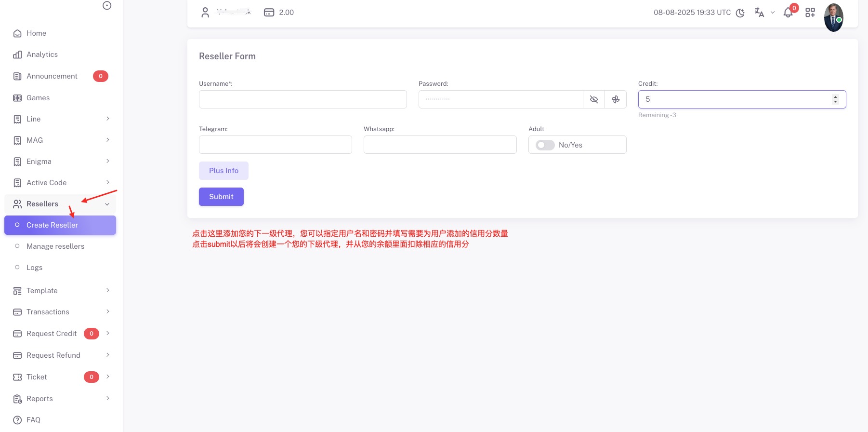Click into the Credit number field
This screenshot has width=868, height=432.
[x=742, y=99]
